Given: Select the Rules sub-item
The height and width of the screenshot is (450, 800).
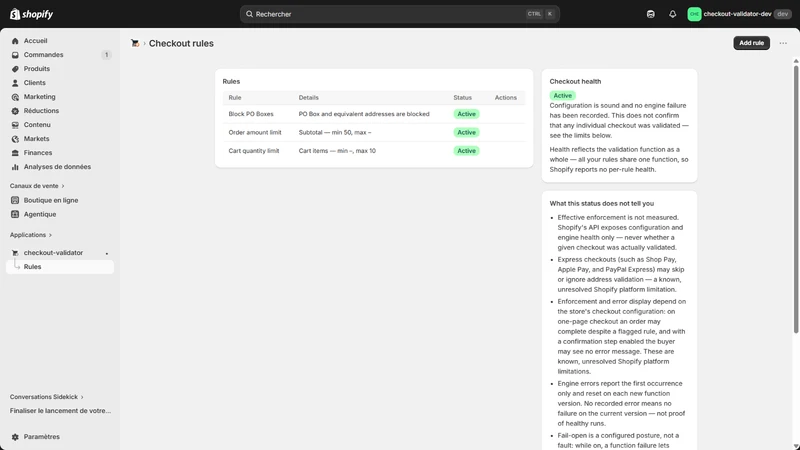Looking at the screenshot, I should click(x=60, y=267).
